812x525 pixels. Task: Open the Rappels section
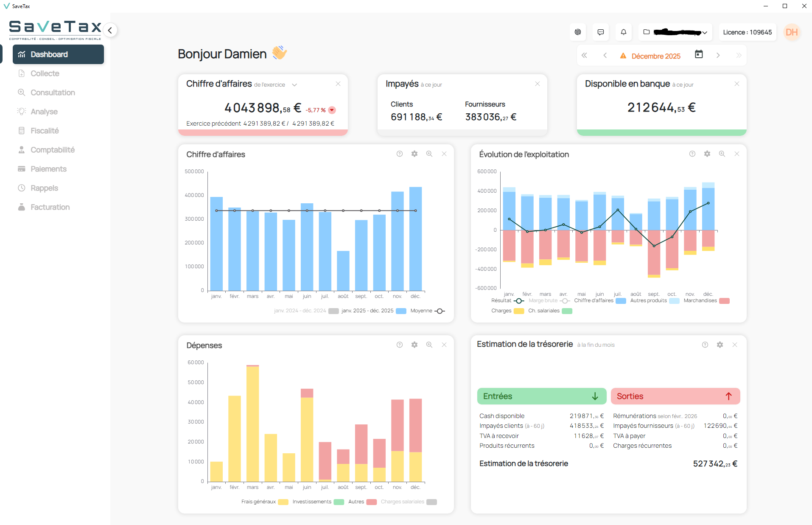point(44,188)
